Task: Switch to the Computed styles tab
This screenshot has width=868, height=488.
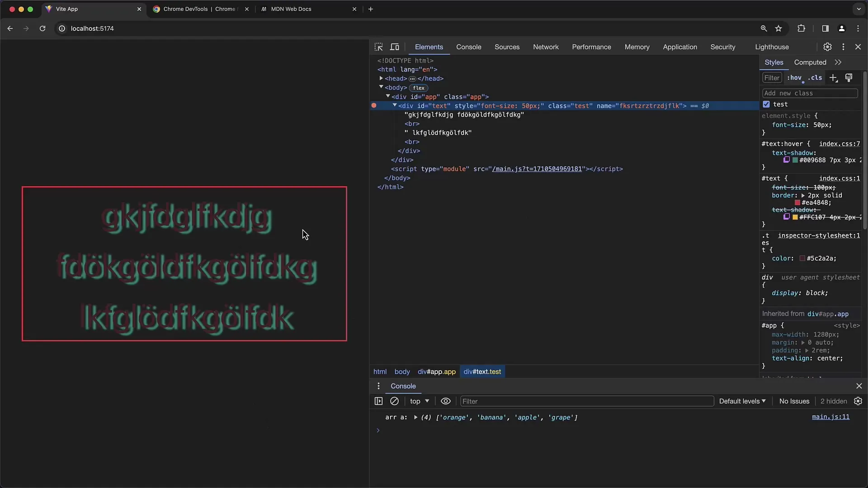Action: pyautogui.click(x=810, y=62)
